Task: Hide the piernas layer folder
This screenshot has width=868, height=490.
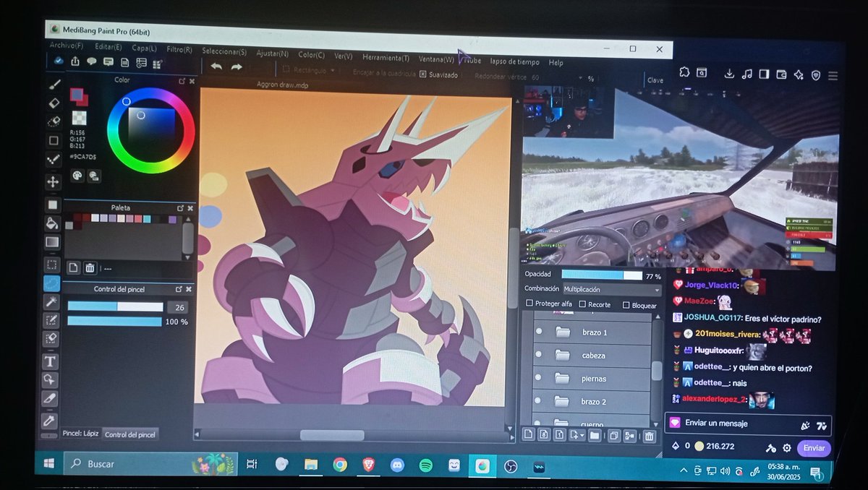Action: tap(537, 378)
